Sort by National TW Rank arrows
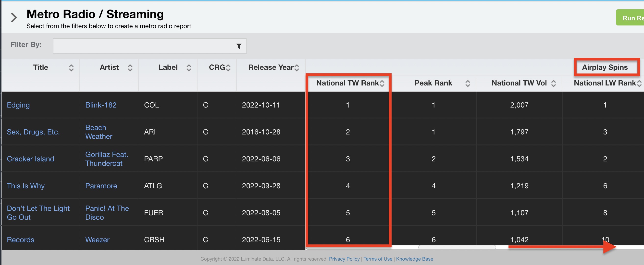The height and width of the screenshot is (265, 644). pyautogui.click(x=382, y=84)
